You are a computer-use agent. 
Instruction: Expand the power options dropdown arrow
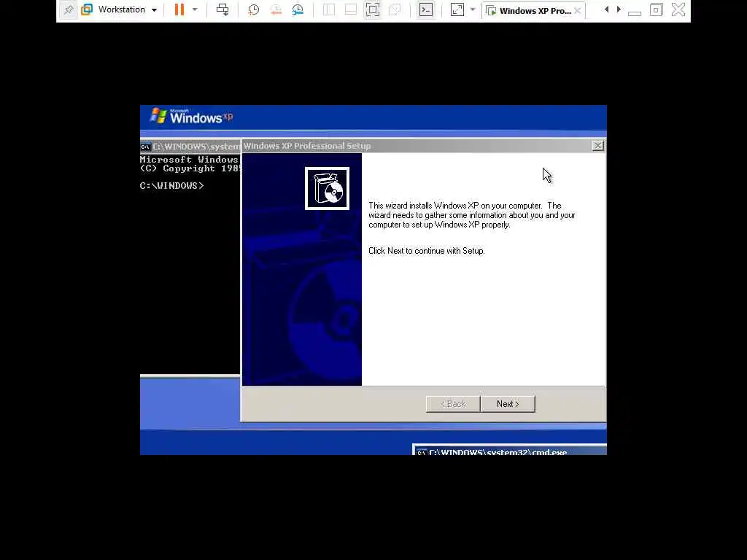click(195, 9)
